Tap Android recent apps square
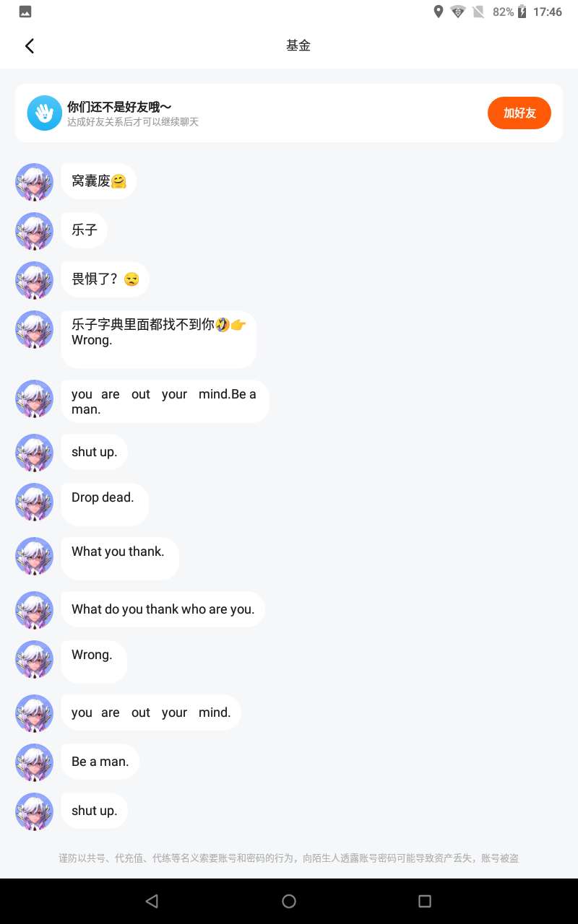 click(425, 901)
